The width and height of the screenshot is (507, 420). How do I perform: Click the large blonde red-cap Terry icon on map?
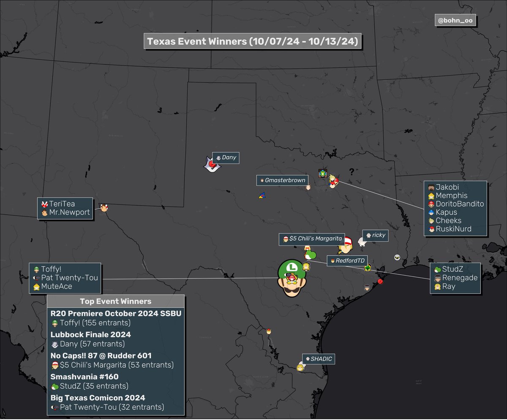346,245
